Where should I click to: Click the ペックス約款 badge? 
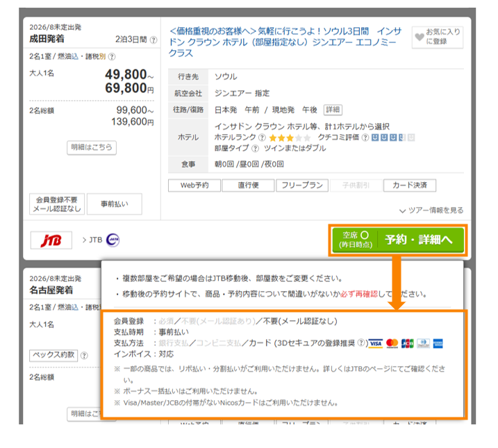(53, 356)
